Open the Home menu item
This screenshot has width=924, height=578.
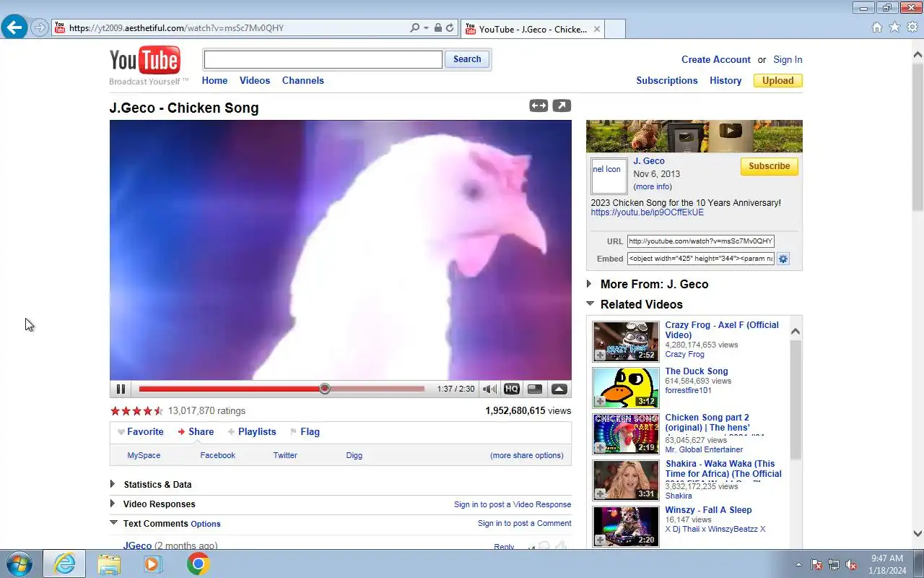coord(214,80)
